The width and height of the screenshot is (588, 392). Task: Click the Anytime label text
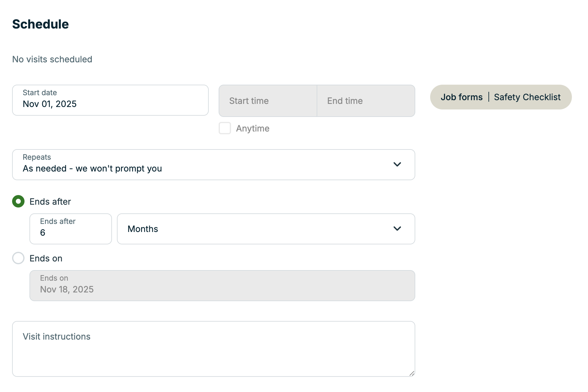252,128
